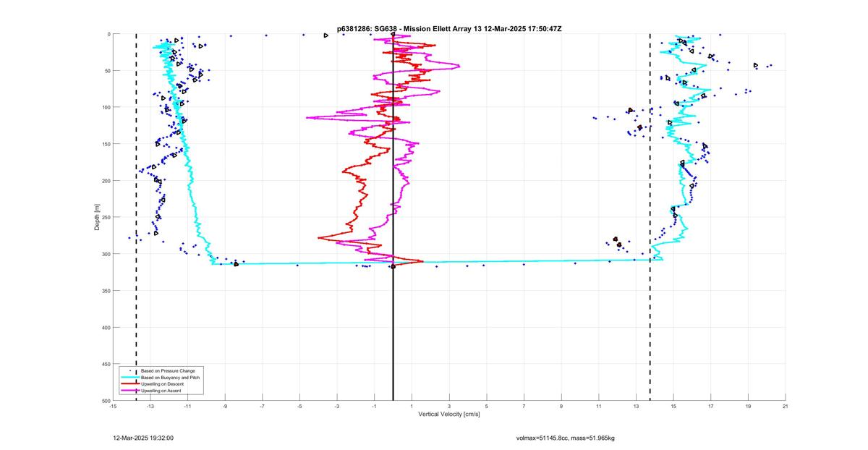Click y-axis tick label 200
Viewport: 868px width, 450px height.
coord(106,181)
